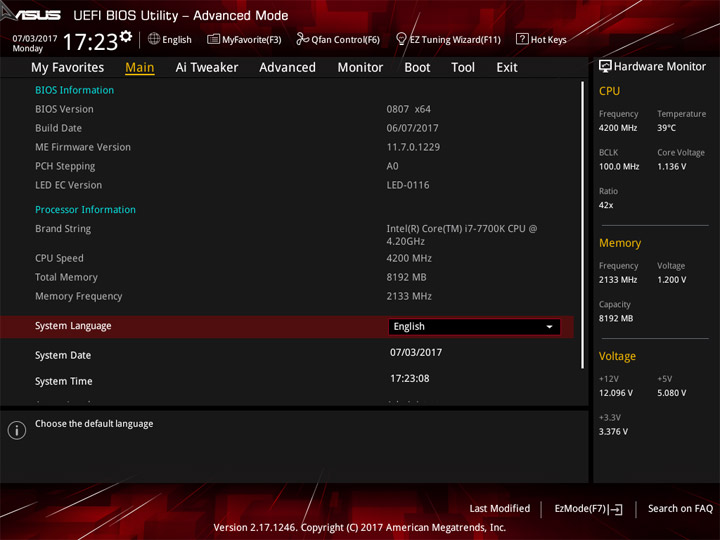This screenshot has height=540, width=720.
Task: Click the Intel Core i7-7700K brand string
Action: 461,235
